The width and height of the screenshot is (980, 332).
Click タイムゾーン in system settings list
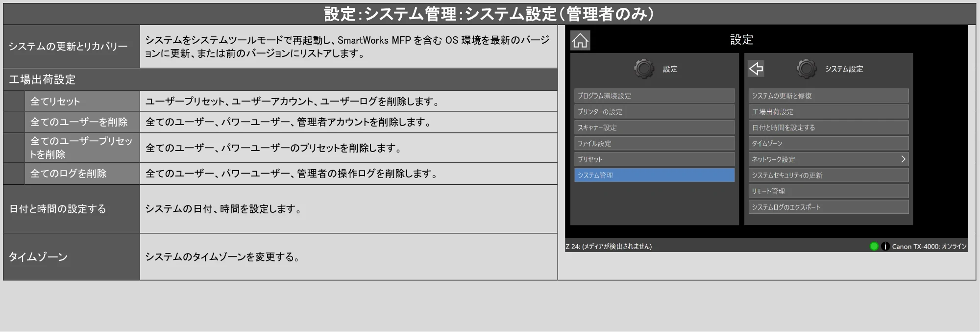point(828,143)
